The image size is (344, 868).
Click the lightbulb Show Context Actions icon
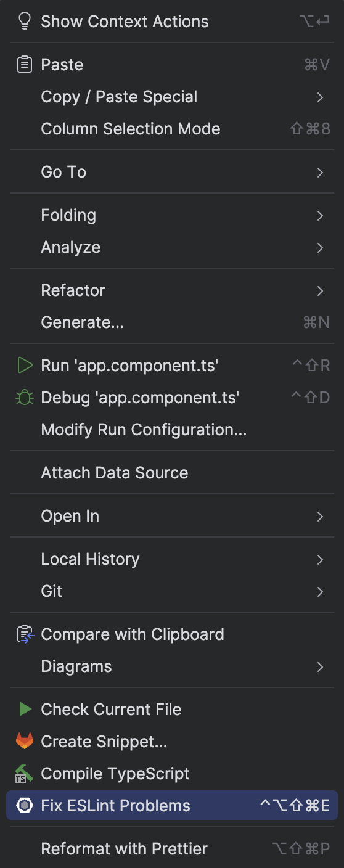pos(25,22)
